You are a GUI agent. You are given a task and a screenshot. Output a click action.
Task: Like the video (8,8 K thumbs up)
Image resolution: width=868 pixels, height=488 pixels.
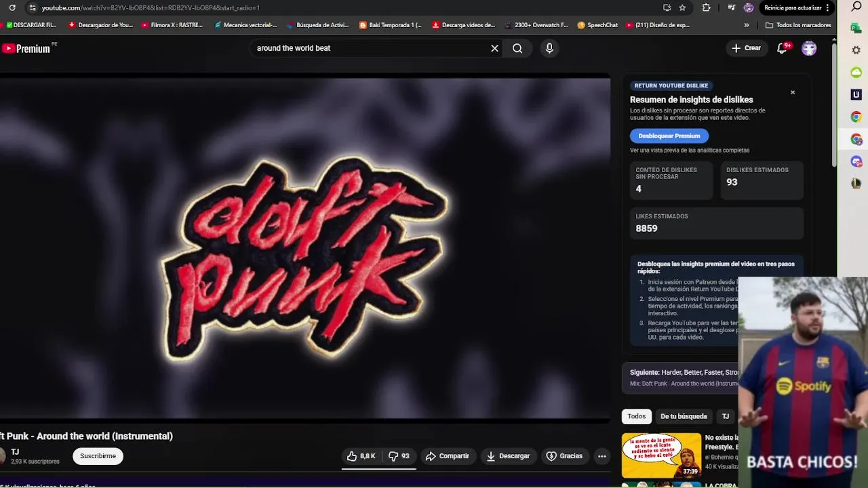coord(361,456)
